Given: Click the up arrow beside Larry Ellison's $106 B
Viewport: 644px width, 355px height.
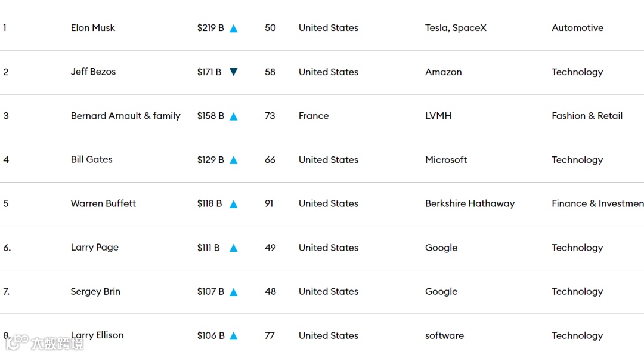Looking at the screenshot, I should pos(234,336).
